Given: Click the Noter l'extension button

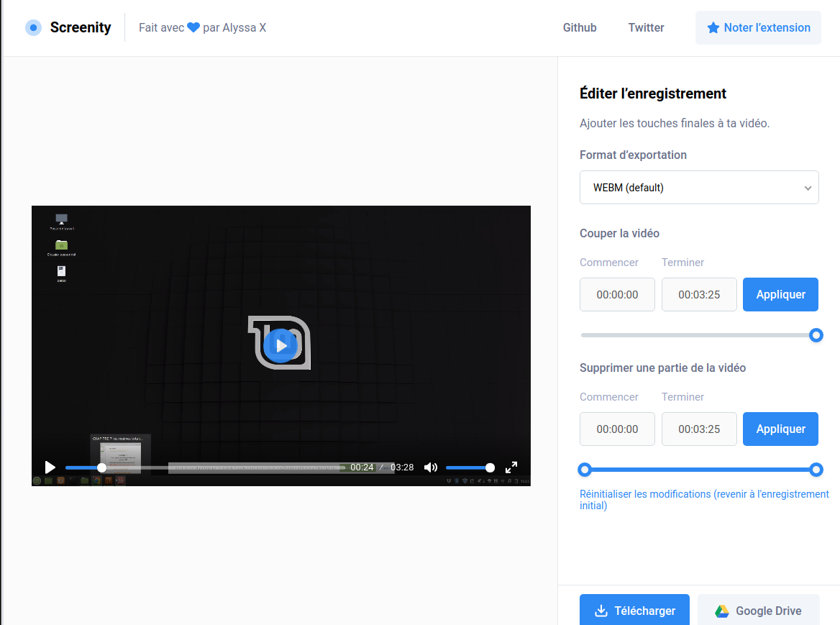Looking at the screenshot, I should (x=758, y=27).
